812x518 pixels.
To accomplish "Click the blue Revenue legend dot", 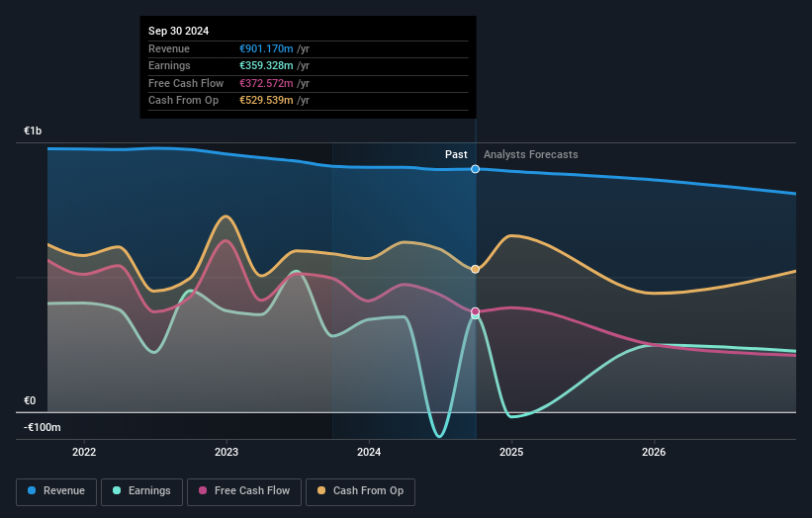I will (32, 490).
